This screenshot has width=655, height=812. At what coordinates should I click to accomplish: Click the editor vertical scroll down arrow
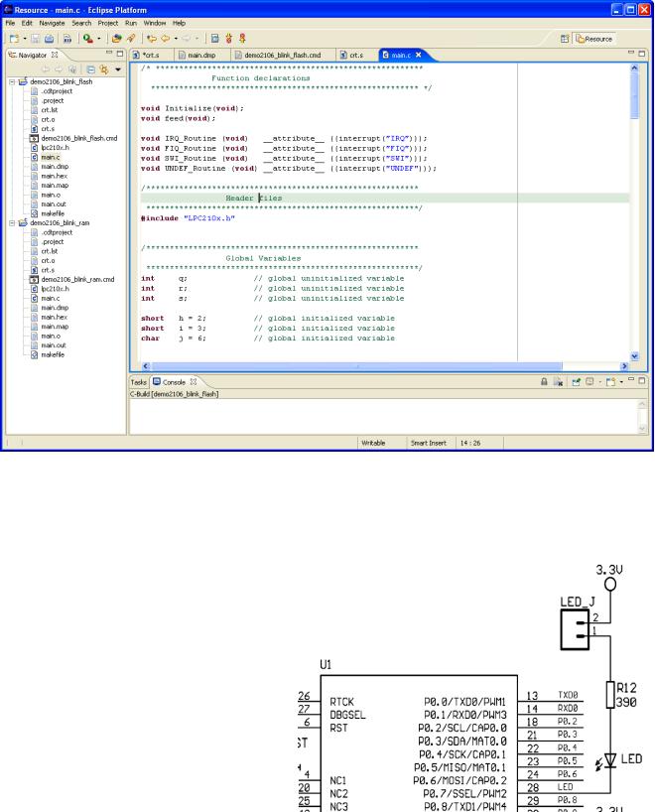pyautogui.click(x=635, y=356)
